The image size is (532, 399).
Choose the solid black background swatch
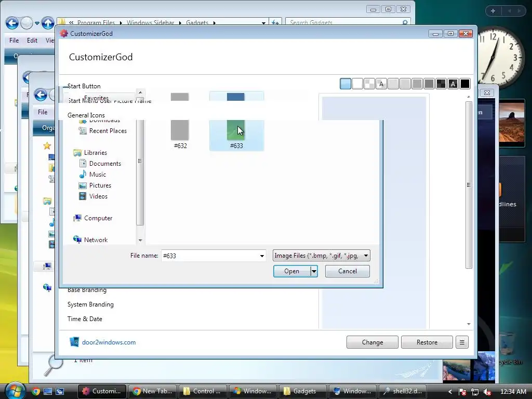click(x=465, y=84)
